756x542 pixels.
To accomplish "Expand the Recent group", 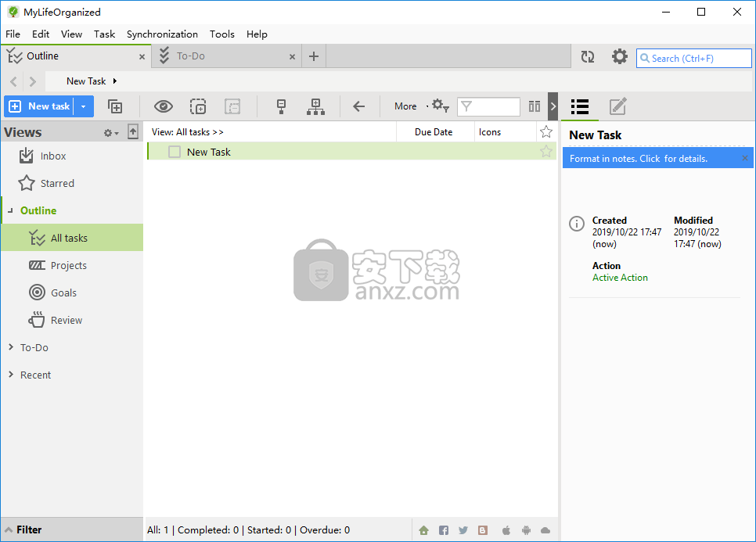I will point(11,375).
